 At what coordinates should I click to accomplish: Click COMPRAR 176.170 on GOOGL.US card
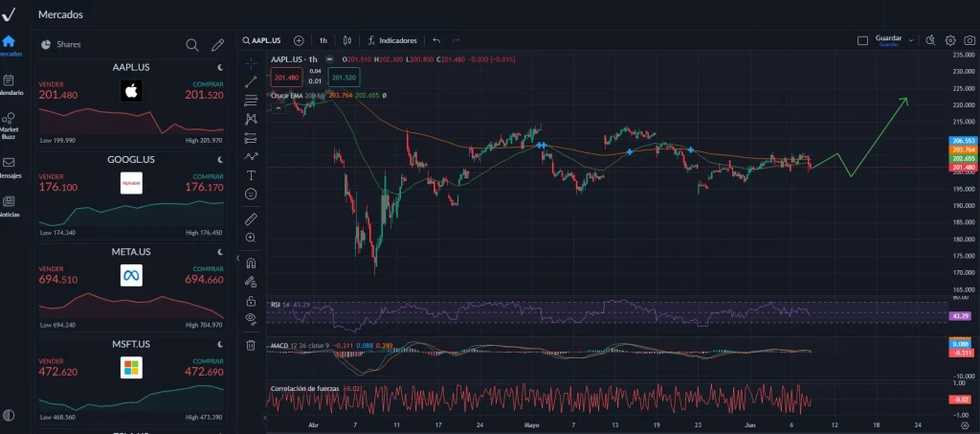pyautogui.click(x=205, y=183)
